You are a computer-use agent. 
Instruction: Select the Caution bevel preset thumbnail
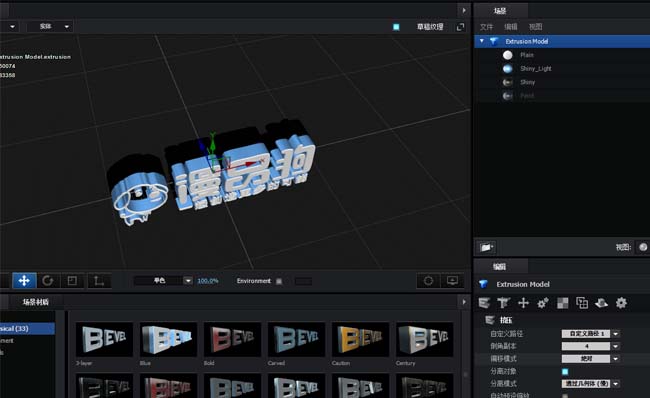(x=360, y=340)
